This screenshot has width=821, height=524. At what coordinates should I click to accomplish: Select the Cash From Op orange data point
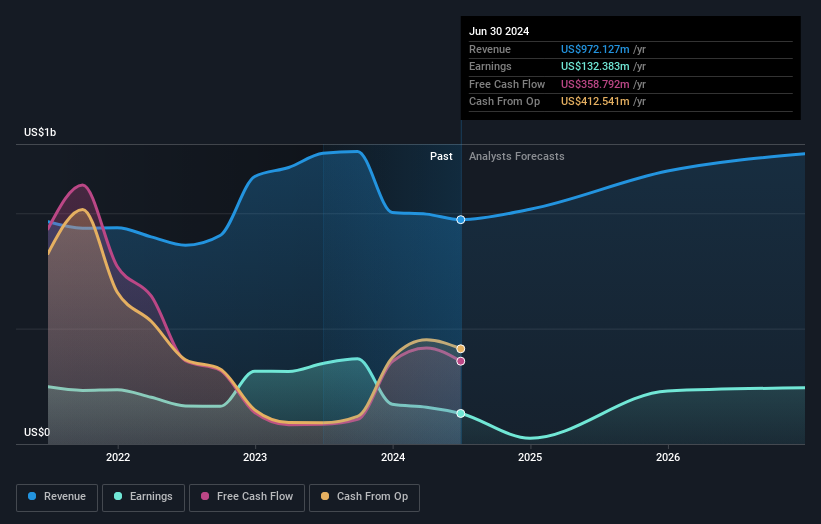tap(461, 349)
